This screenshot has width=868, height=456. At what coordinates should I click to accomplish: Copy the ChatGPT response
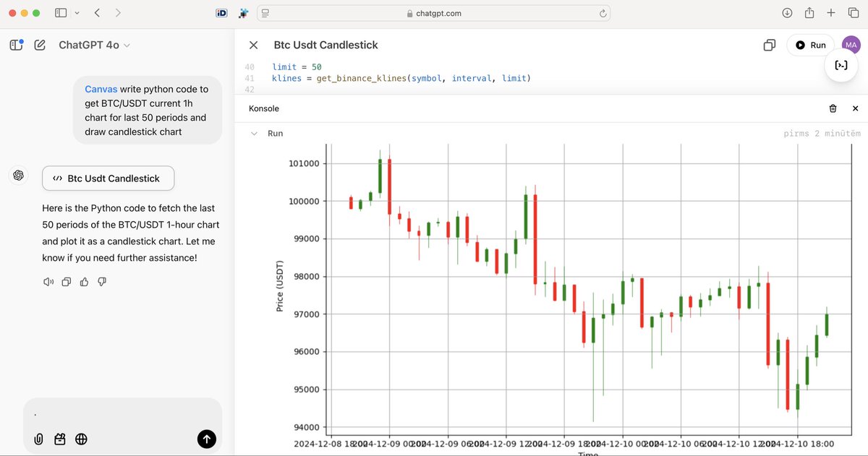(67, 282)
